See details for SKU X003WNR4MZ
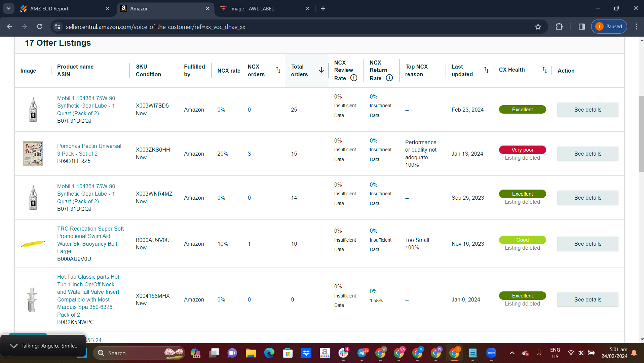Screen dimensions: 644x363 (x=588, y=198)
